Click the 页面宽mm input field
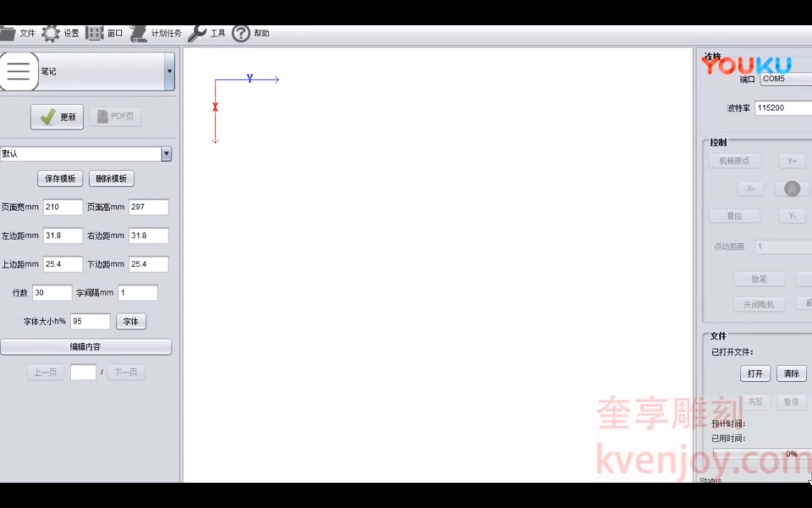The width and height of the screenshot is (812, 508). coord(63,207)
